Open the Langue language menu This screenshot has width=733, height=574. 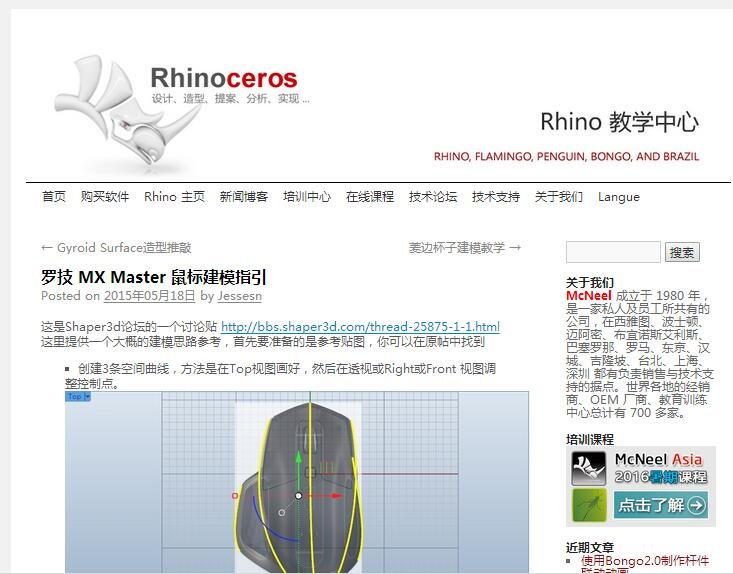pyautogui.click(x=618, y=197)
